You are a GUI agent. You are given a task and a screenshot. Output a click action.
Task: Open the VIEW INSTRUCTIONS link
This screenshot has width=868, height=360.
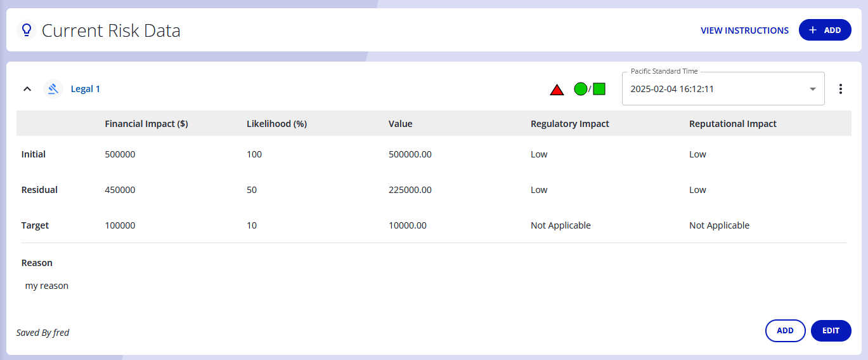point(744,30)
